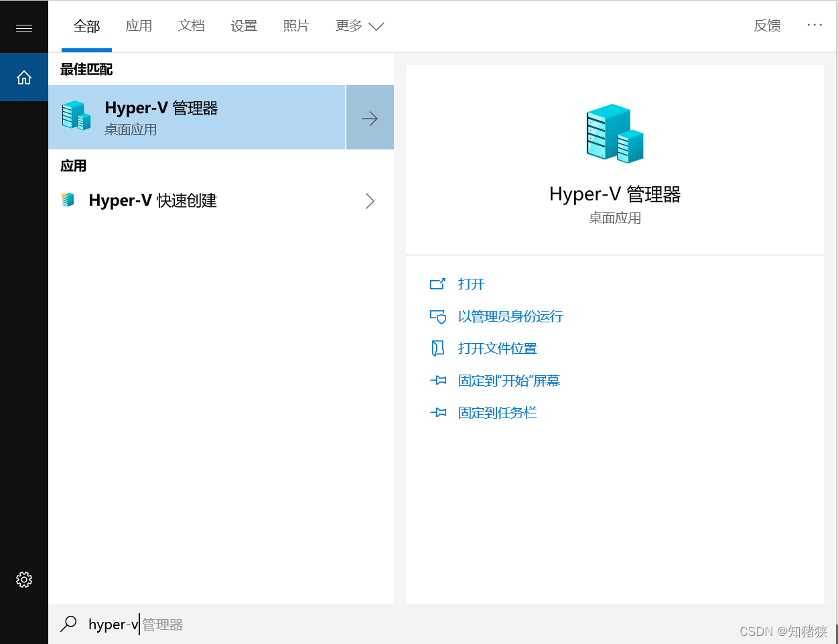Click the 最佳匹配 section header

pos(86,69)
